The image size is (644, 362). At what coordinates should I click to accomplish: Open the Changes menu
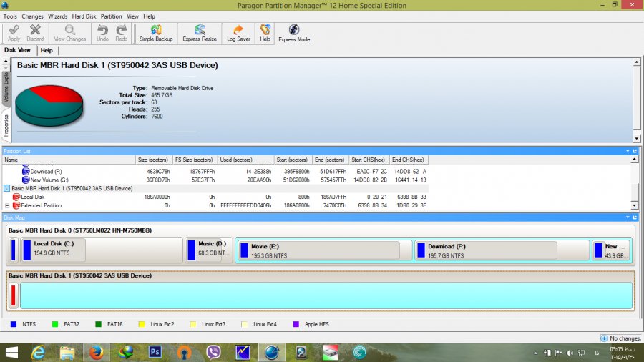pos(32,16)
